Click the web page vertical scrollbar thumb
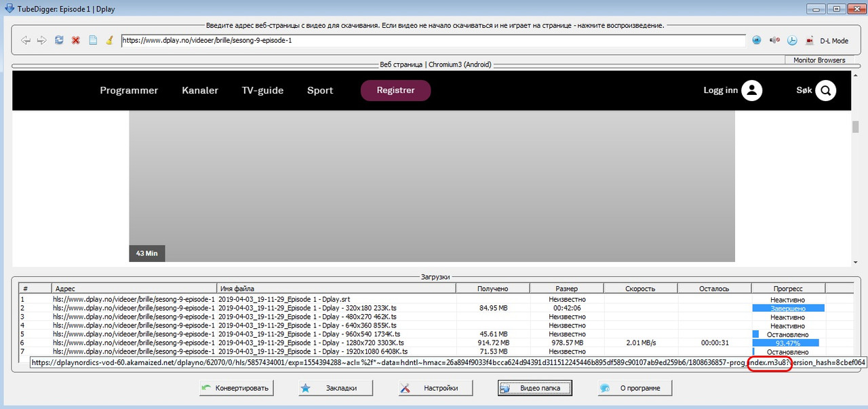The width and height of the screenshot is (868, 409). [856, 128]
